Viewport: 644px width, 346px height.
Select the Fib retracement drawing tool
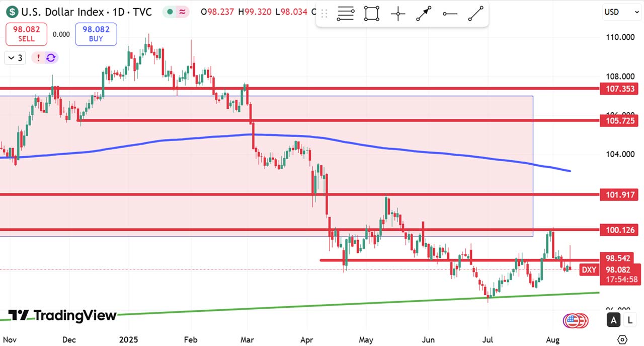pyautogui.click(x=346, y=14)
